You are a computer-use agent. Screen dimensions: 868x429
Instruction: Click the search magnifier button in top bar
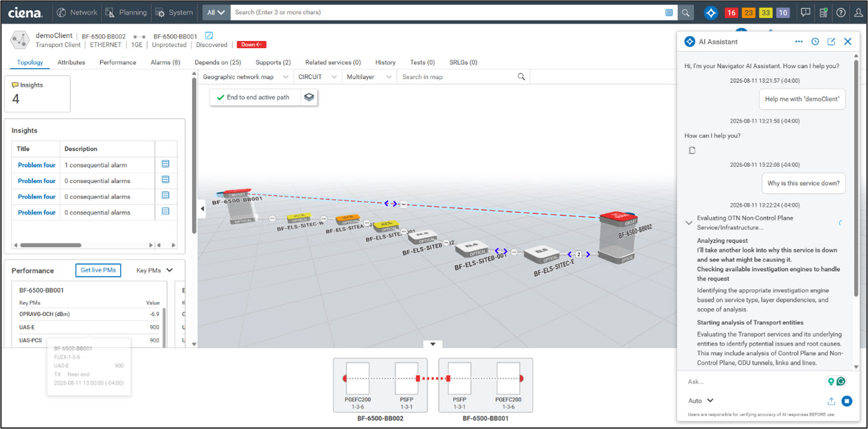tap(686, 12)
